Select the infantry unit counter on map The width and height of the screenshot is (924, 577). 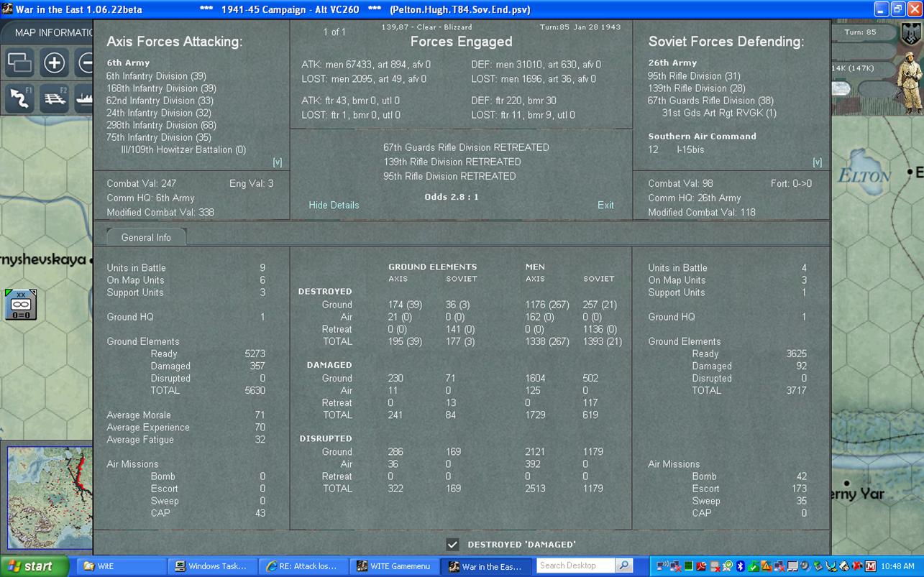pyautogui.click(x=20, y=305)
